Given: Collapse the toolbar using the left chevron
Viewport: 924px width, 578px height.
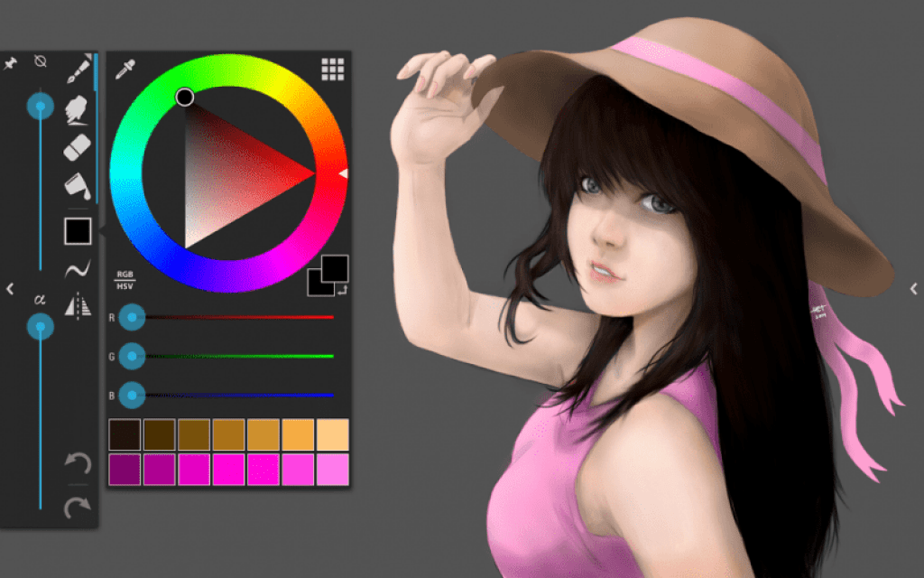Looking at the screenshot, I should tap(9, 287).
